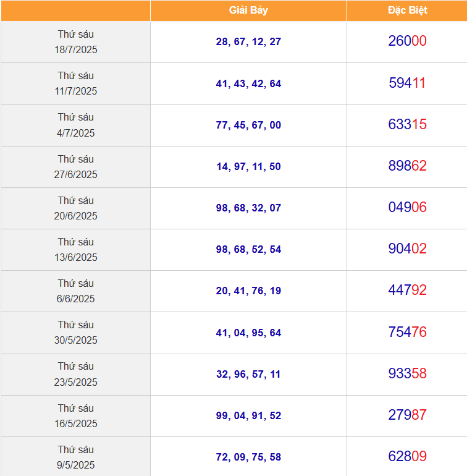Select the 6/6/2025 date cell
The width and height of the screenshot is (467, 476).
coord(75,291)
